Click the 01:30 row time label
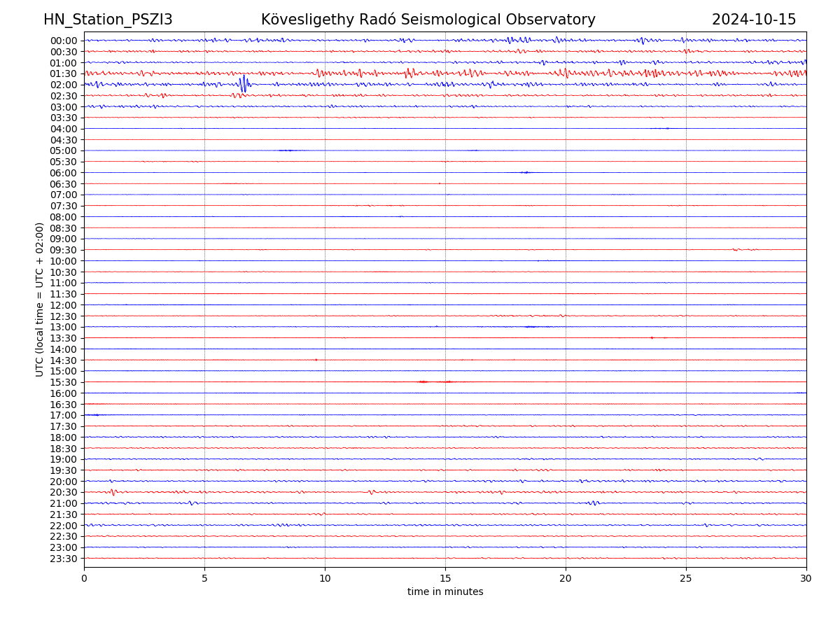 [x=64, y=73]
